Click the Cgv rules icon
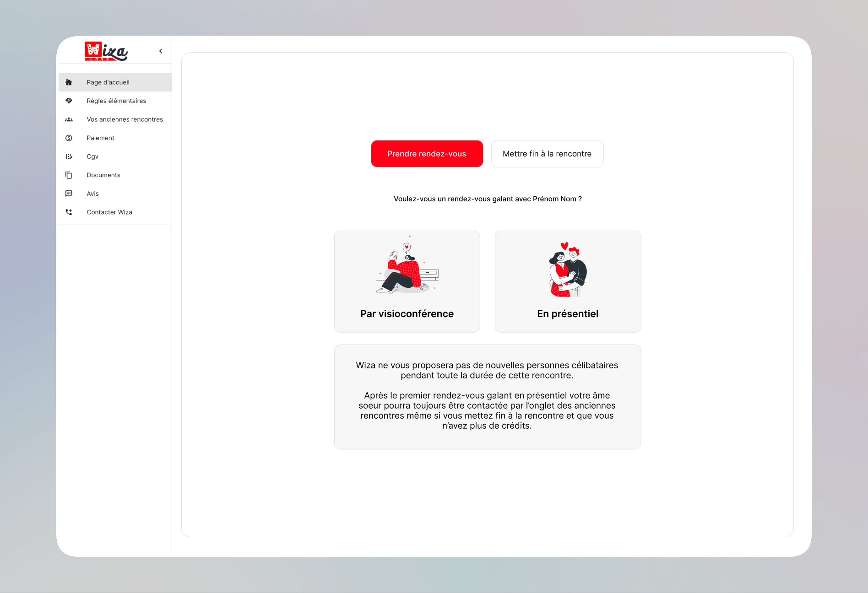Viewport: 868px width, 593px height. 69,156
